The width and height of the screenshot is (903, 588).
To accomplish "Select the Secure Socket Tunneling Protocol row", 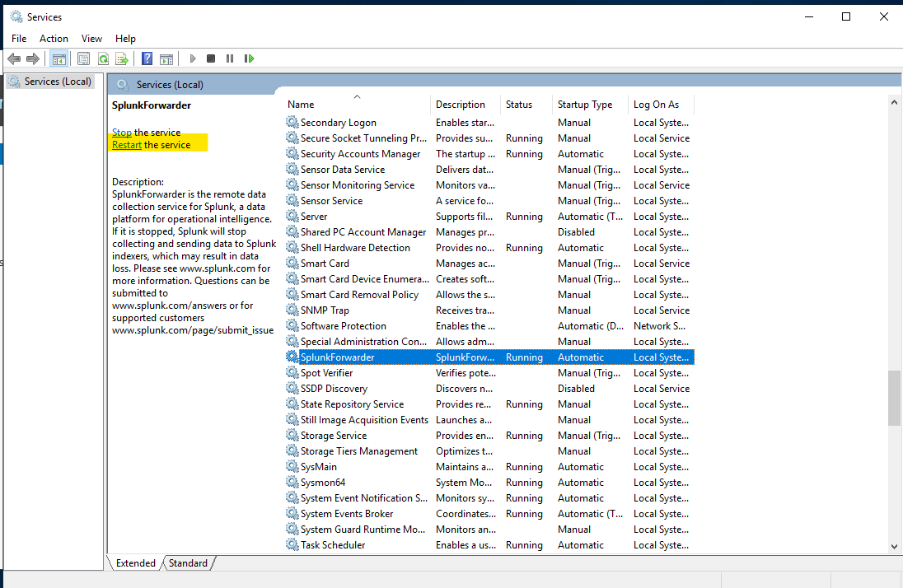I will (489, 138).
